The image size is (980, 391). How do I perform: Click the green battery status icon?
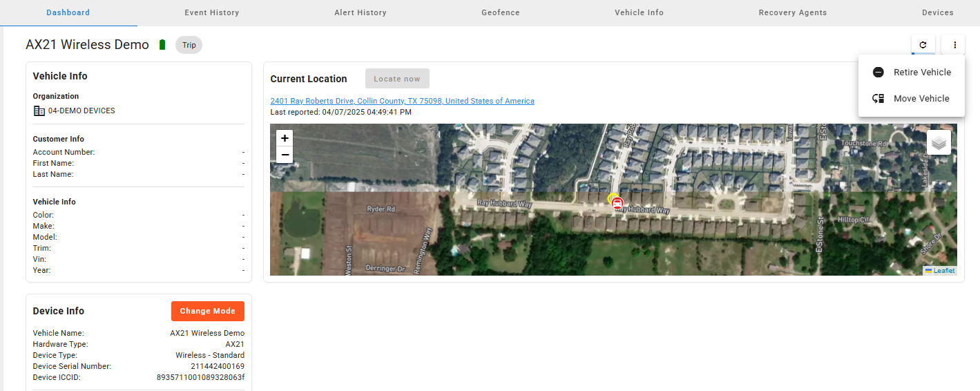point(162,45)
